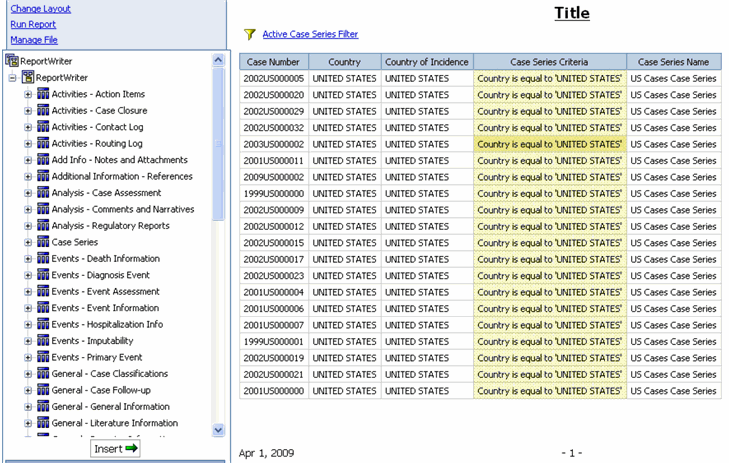This screenshot has width=729, height=463.
Task: Expand the Analysis - Case Assessment node
Action: click(x=28, y=193)
